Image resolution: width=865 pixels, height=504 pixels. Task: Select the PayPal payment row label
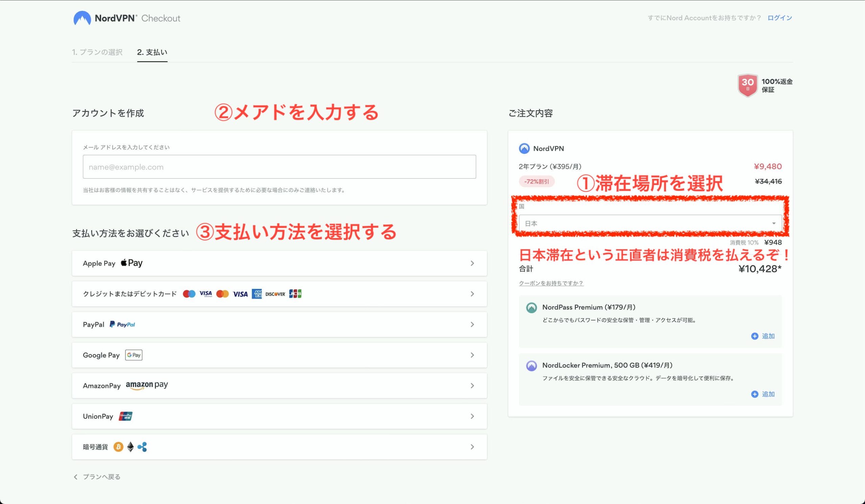(93, 324)
